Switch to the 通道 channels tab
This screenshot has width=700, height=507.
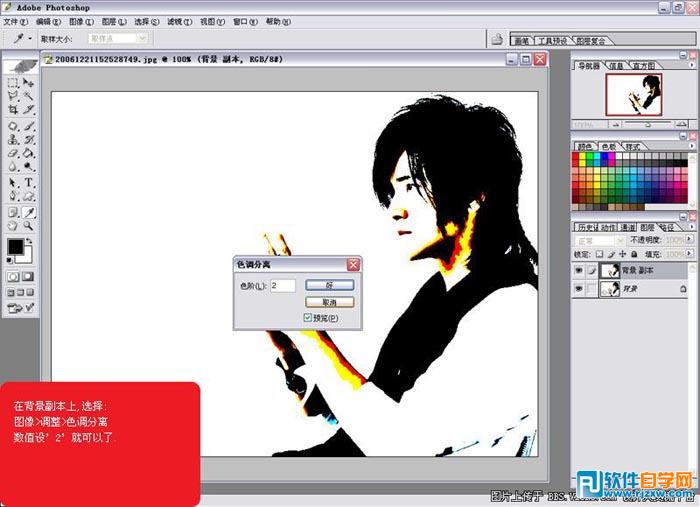(x=627, y=228)
